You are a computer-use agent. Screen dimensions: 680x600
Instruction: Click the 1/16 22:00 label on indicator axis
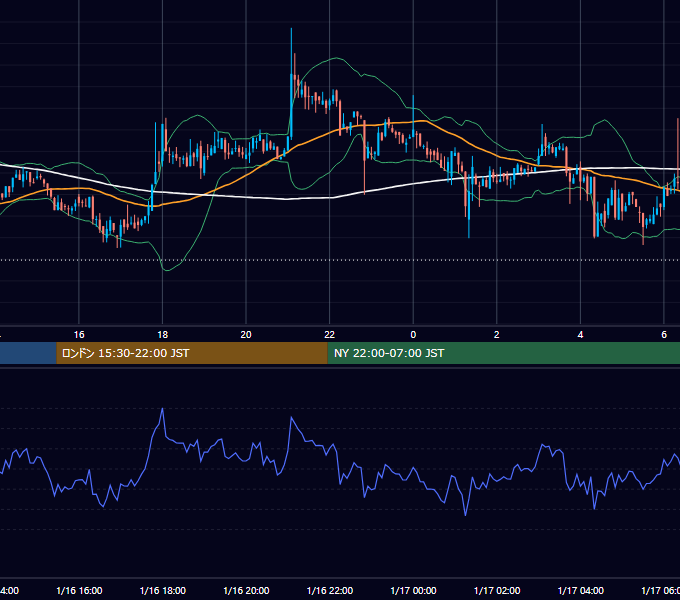click(330, 590)
